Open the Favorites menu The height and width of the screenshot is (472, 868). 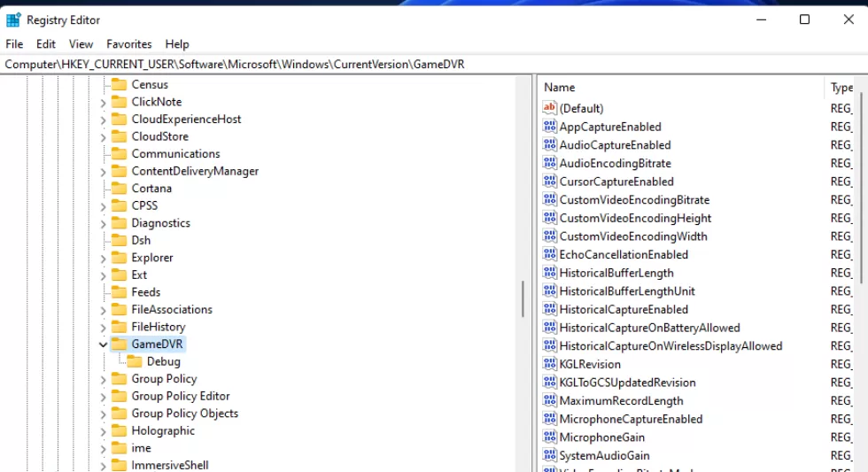coord(129,43)
